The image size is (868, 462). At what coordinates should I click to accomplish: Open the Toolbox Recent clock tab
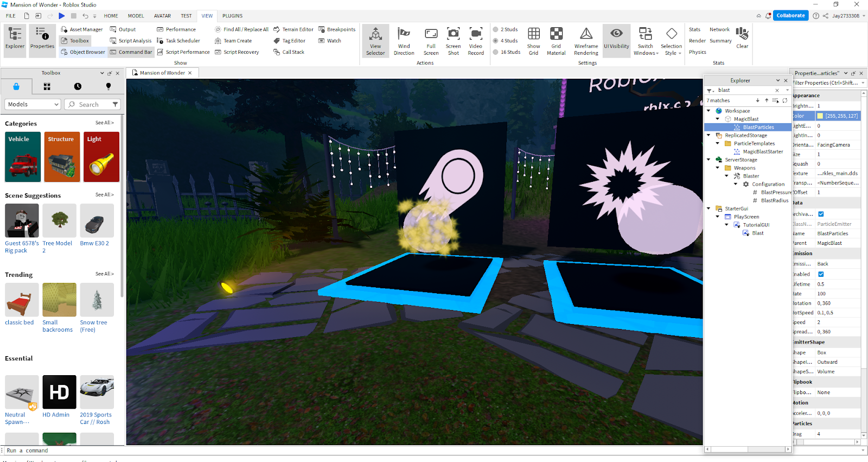point(78,86)
